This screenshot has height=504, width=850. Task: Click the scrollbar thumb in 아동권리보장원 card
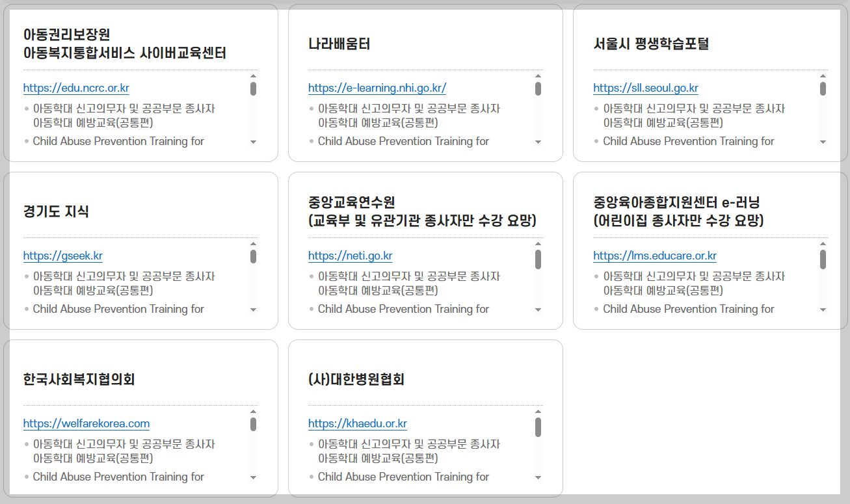pyautogui.click(x=253, y=89)
